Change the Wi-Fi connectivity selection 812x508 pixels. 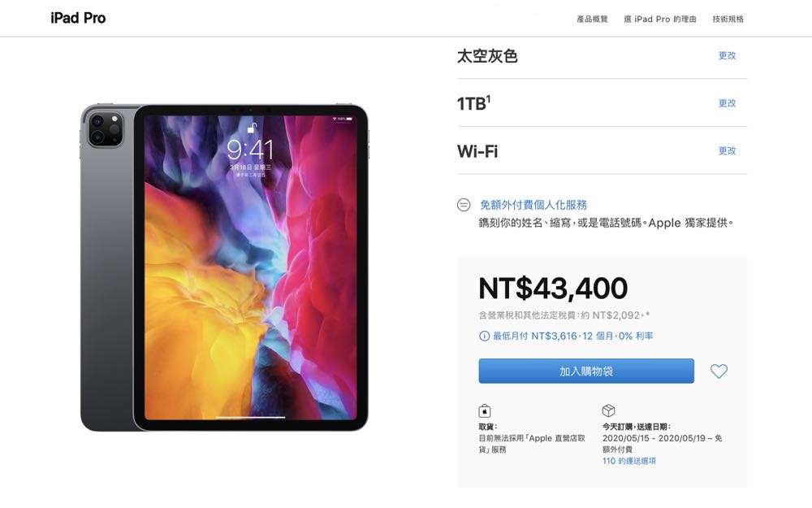coord(727,151)
